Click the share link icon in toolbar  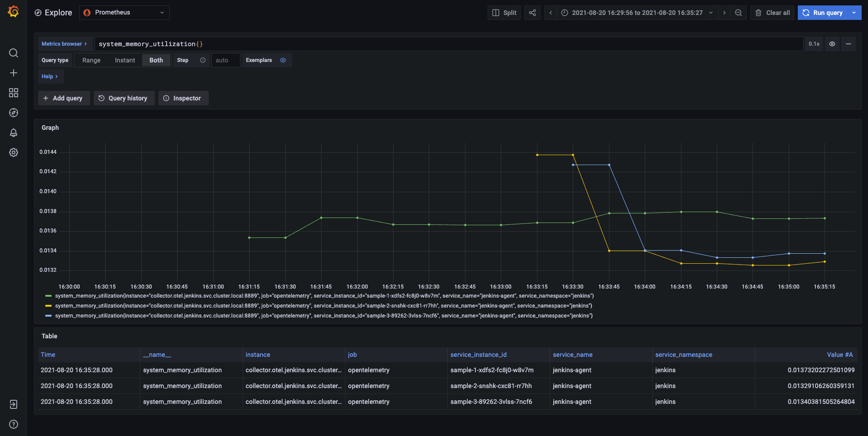[x=532, y=13]
